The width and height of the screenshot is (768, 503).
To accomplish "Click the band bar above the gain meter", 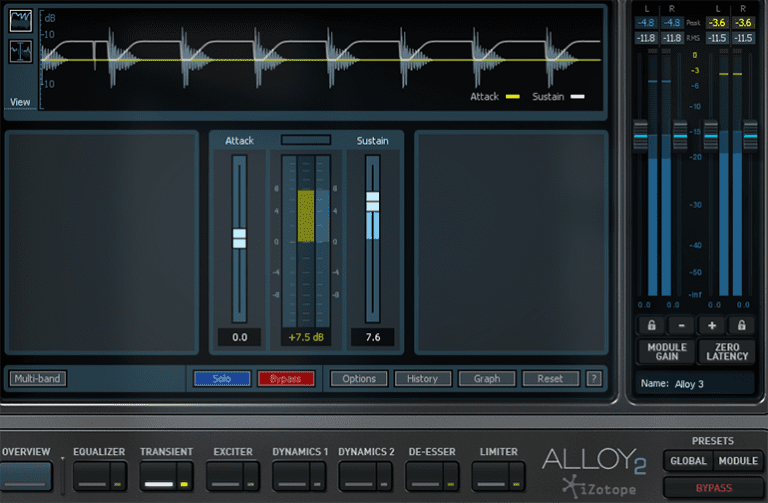I will click(306, 140).
